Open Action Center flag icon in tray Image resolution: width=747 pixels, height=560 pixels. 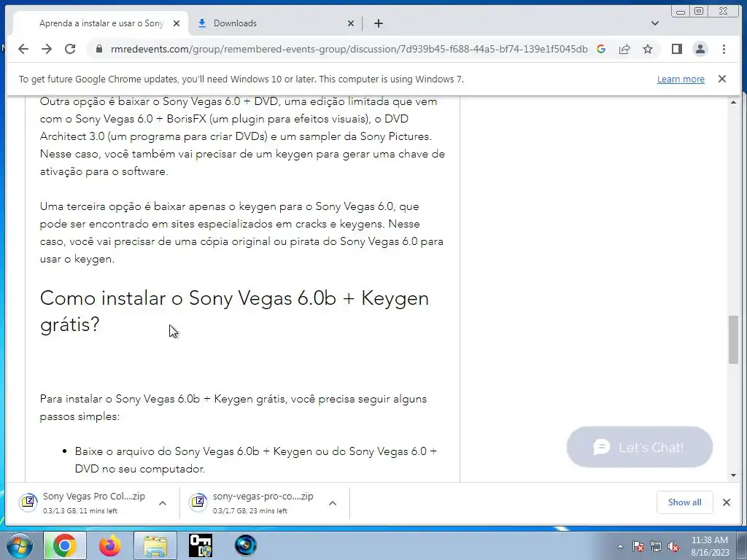[x=638, y=547]
